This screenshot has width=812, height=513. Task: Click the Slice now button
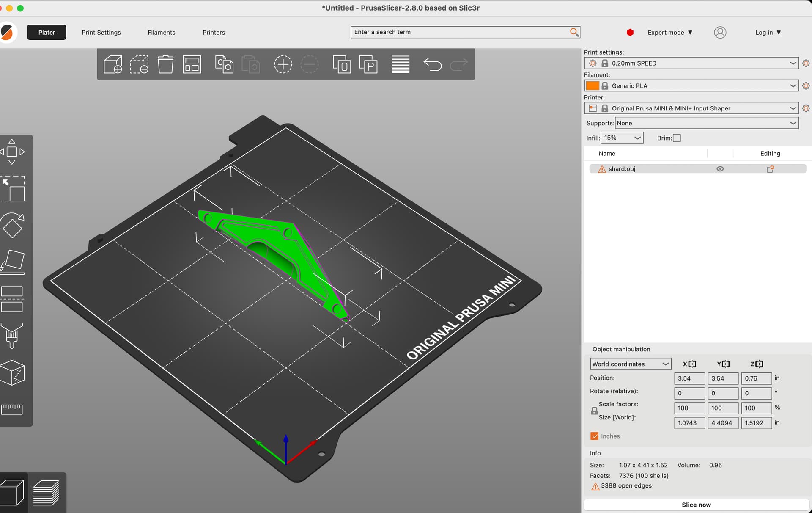point(696,505)
